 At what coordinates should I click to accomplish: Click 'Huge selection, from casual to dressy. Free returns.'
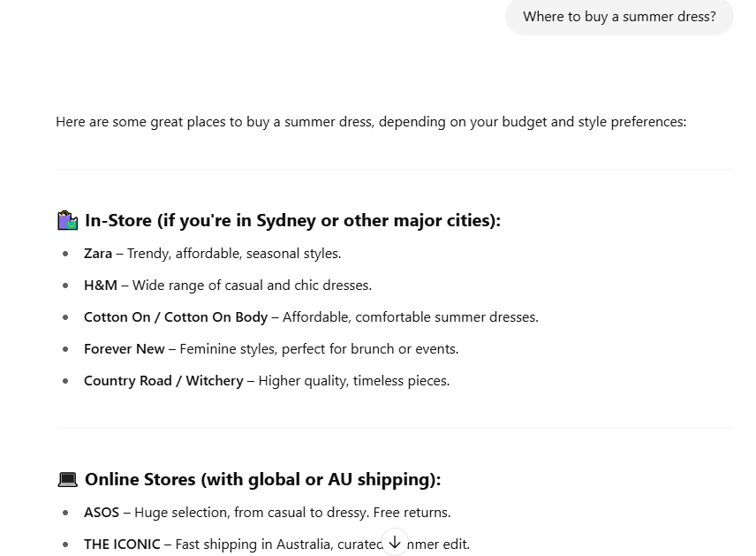point(292,513)
